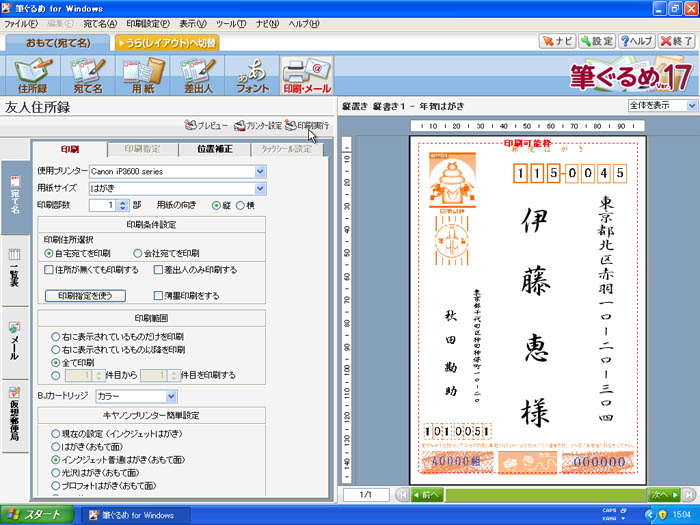Click the 印刷指定を使う button
Screen dimensions: 700x525
tap(91, 295)
